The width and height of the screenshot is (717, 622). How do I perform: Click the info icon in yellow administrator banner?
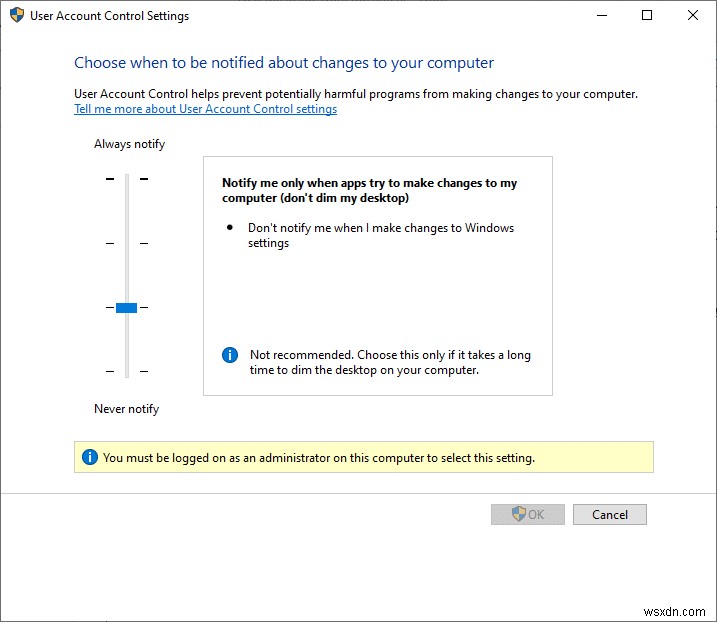90,457
